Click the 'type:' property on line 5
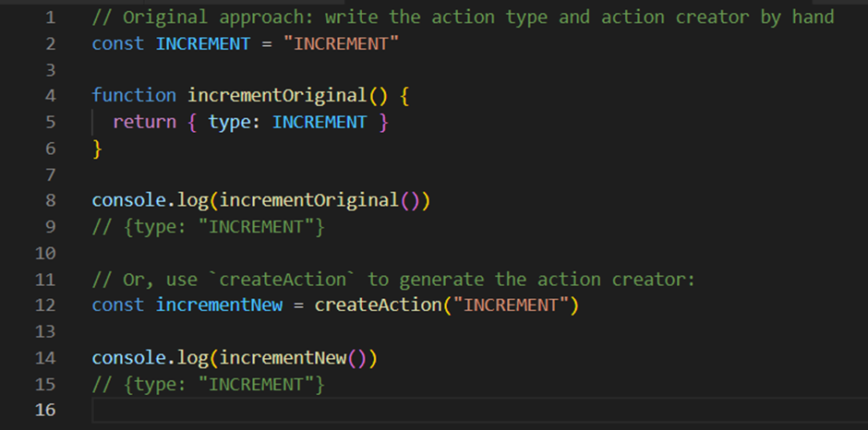Screen dimensions: 868x430 point(235,123)
